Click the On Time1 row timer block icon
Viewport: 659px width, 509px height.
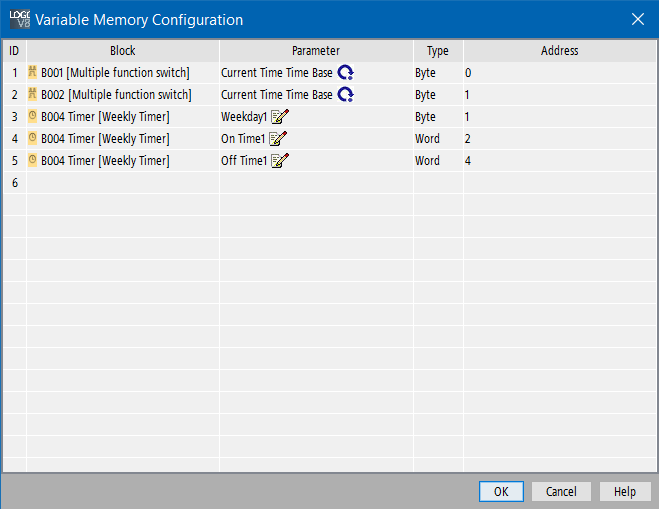pyautogui.click(x=33, y=139)
